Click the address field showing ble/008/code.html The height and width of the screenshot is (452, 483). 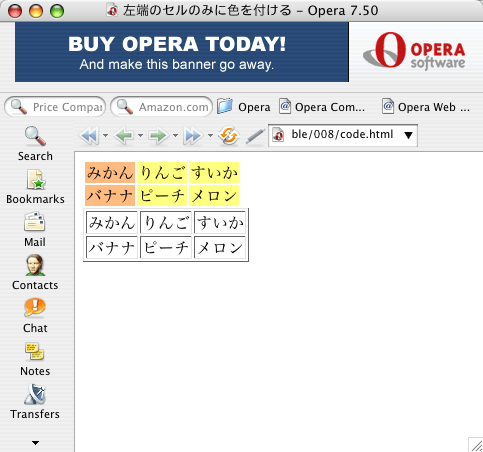coord(342,135)
